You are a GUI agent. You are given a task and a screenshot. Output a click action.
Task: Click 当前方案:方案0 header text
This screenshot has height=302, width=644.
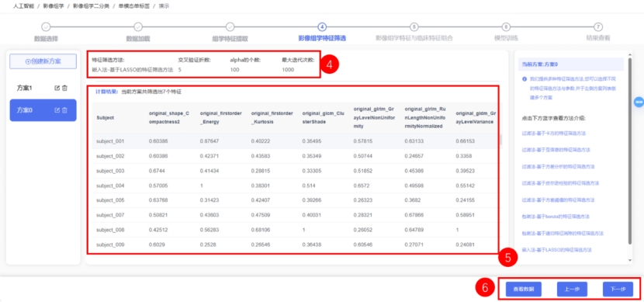point(539,64)
